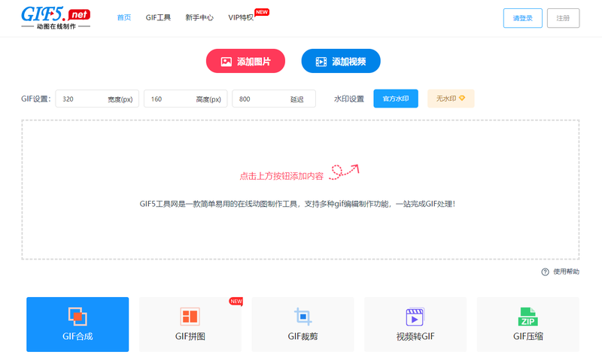Viewport: 602px width, 364px height.
Task: Select the GIF压缩 tool tab
Action: 528,324
